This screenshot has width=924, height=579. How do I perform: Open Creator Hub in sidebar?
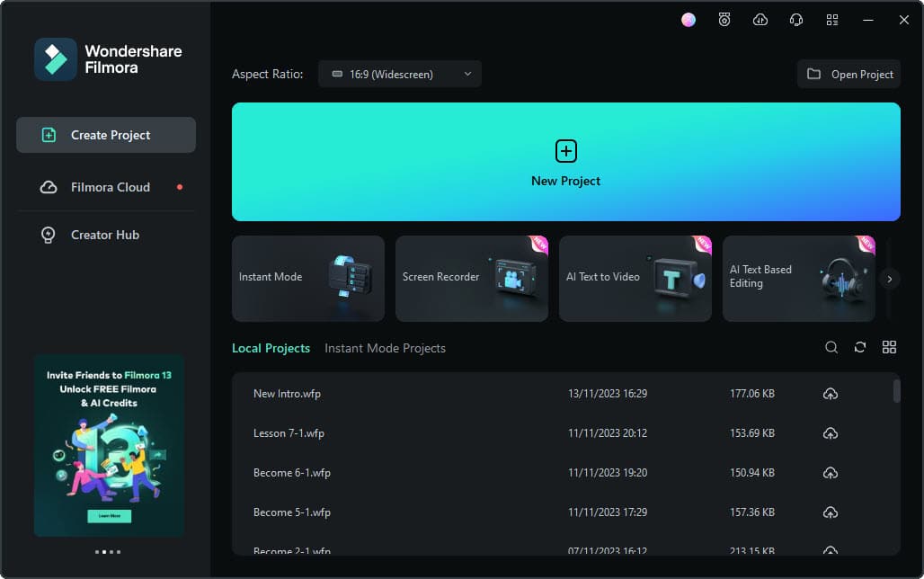pos(106,235)
